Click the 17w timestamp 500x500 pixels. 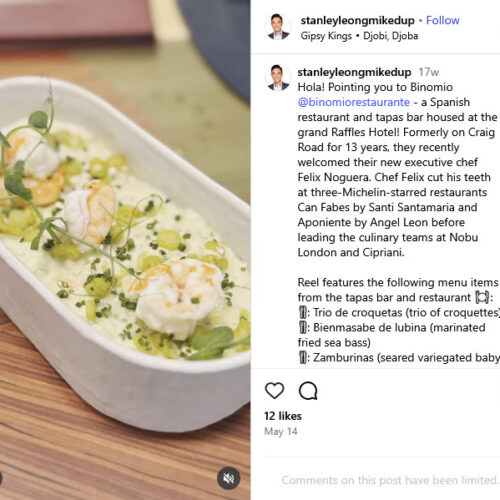(x=429, y=72)
